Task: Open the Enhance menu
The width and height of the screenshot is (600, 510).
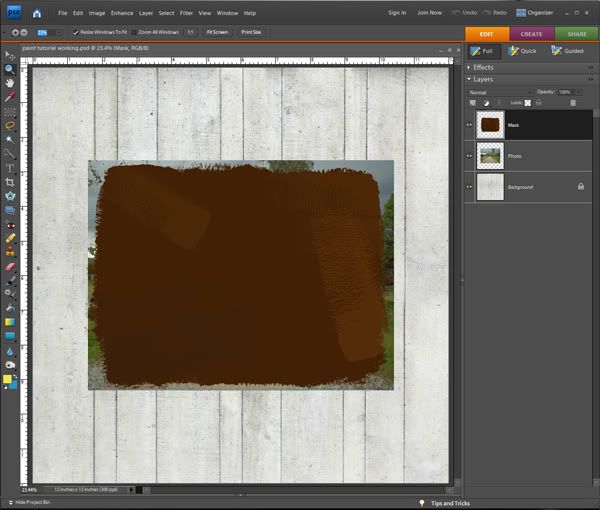Action: coord(122,13)
